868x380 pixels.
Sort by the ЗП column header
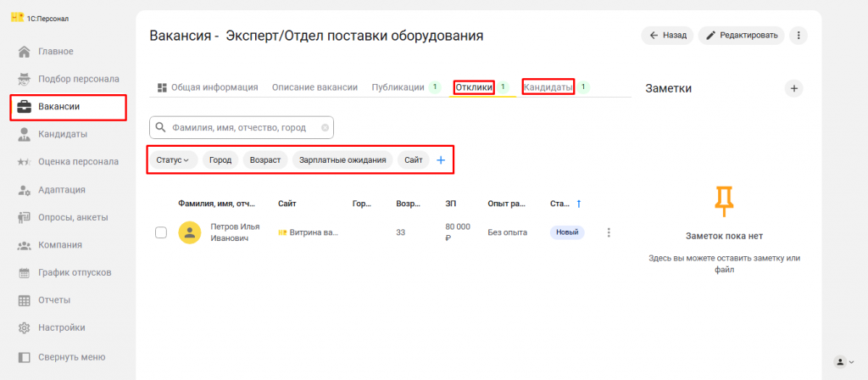tap(451, 204)
